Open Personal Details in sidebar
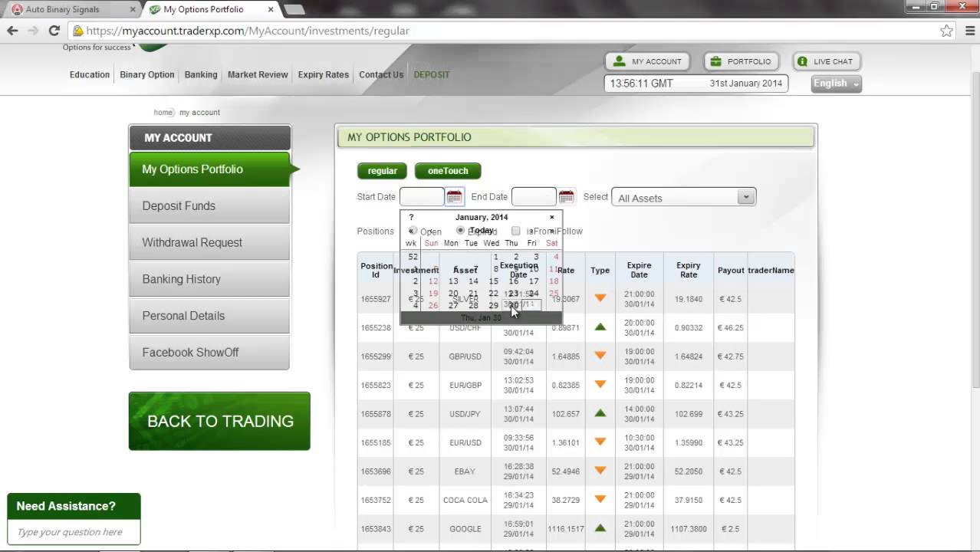Viewport: 980px width, 552px height. [210, 316]
